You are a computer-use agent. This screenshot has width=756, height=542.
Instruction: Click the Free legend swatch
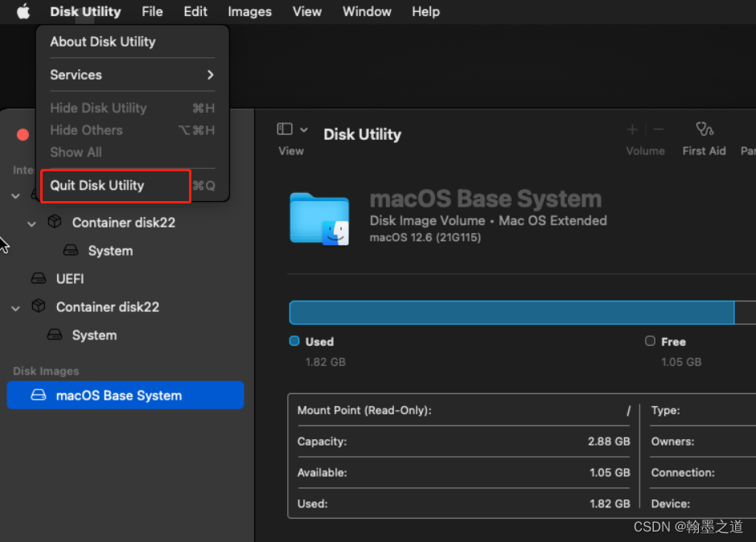pos(650,341)
